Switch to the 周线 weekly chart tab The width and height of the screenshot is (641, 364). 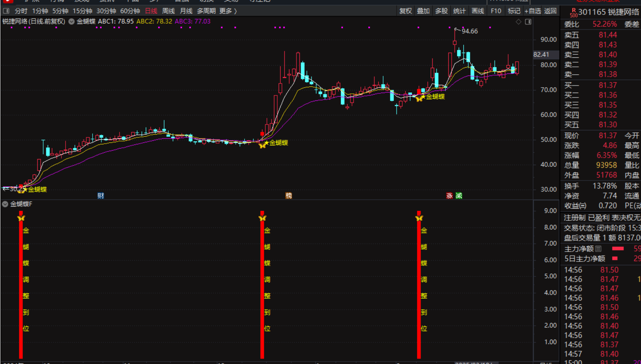(x=168, y=11)
